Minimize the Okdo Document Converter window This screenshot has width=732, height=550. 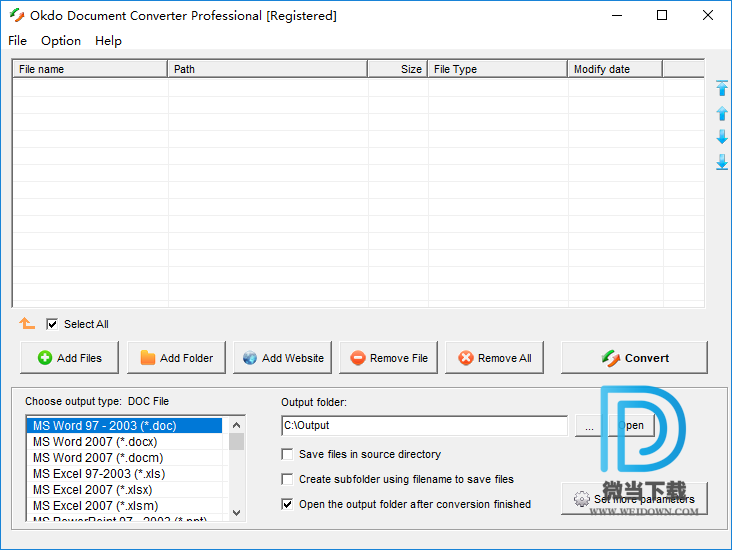[x=617, y=15]
